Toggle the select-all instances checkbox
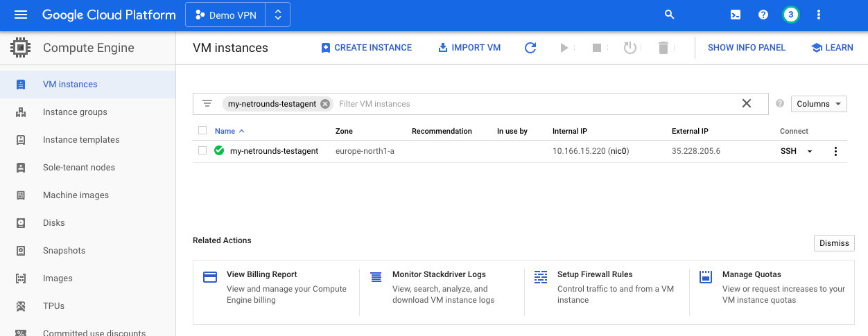The width and height of the screenshot is (868, 336). (x=202, y=130)
